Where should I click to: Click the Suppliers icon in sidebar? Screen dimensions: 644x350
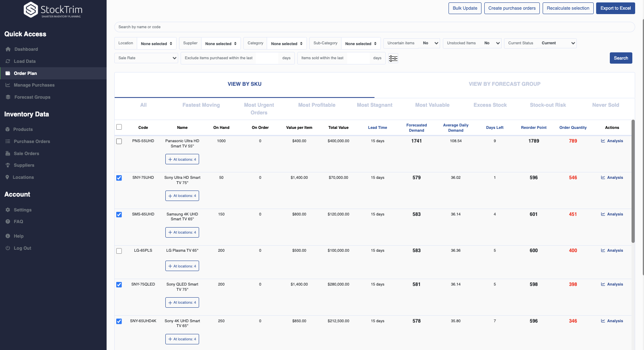coord(8,165)
